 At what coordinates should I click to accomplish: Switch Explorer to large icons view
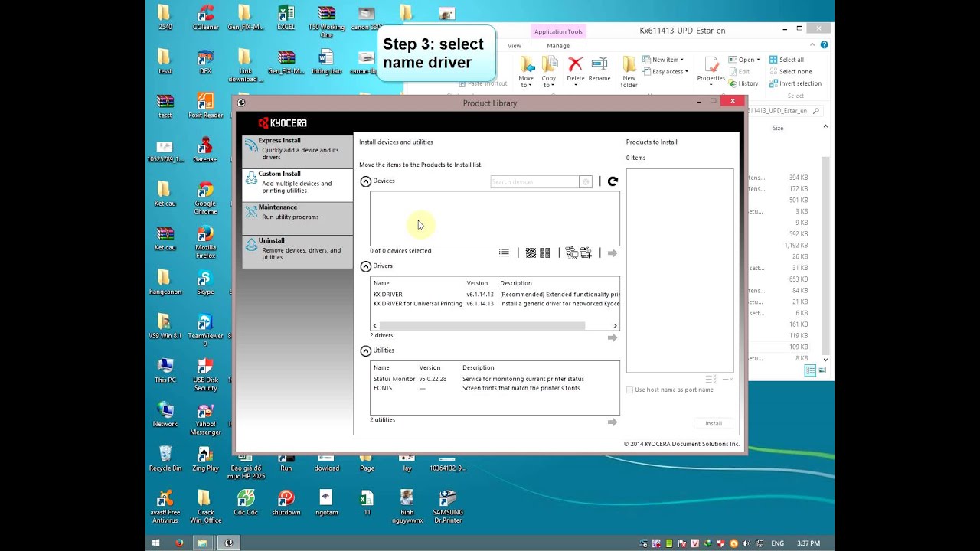click(x=822, y=370)
